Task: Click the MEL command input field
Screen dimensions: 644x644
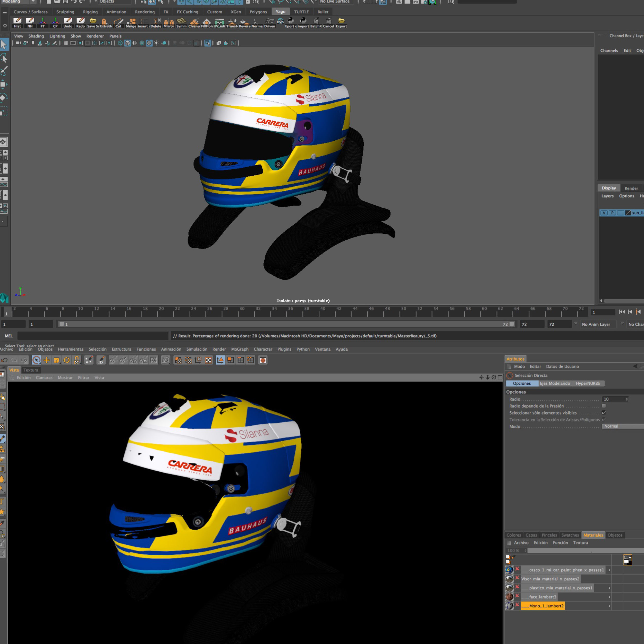Action: click(93, 336)
